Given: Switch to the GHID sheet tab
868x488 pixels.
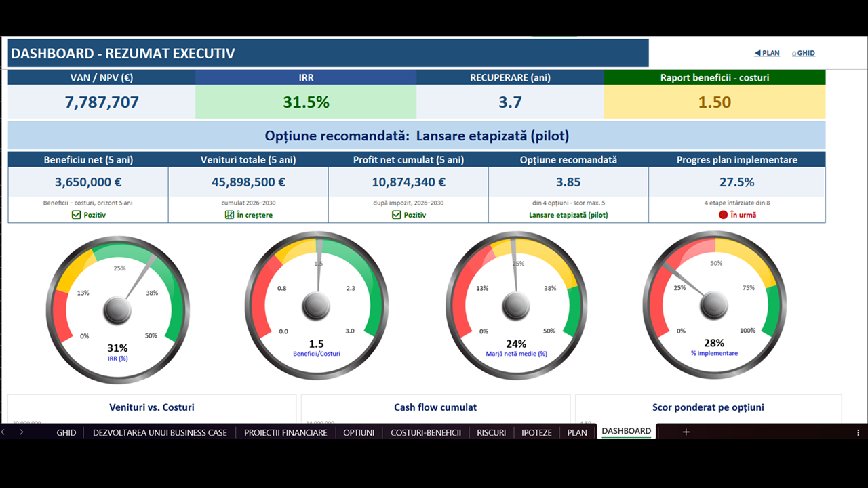Looking at the screenshot, I should tap(66, 432).
